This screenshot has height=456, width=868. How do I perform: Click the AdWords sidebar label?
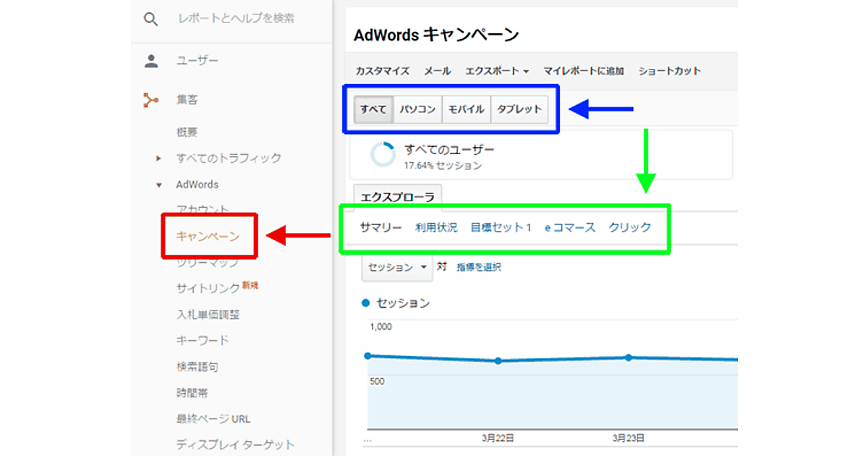(x=197, y=185)
